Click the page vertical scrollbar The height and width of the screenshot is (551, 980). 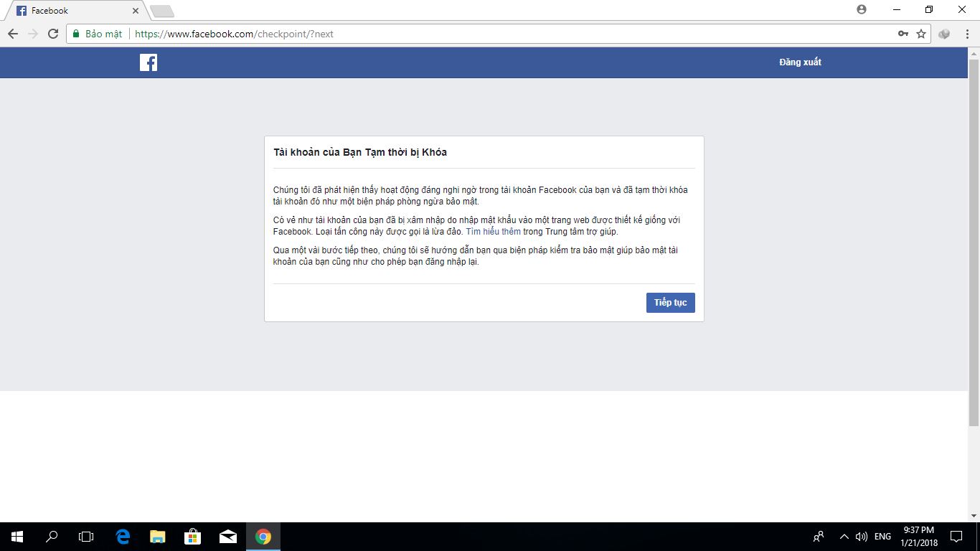pyautogui.click(x=974, y=242)
